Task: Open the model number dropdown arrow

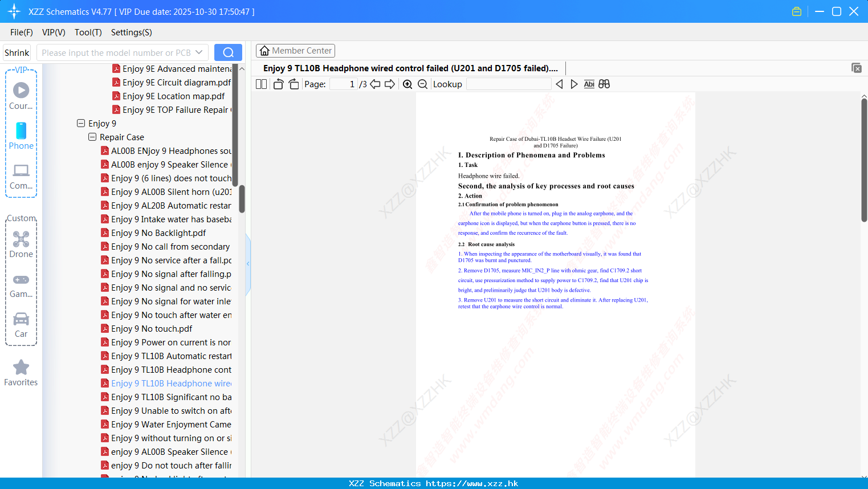Action: click(199, 52)
